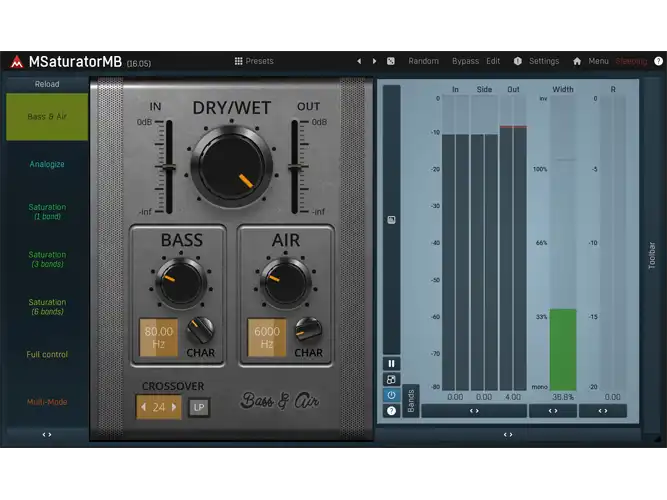This screenshot has height=500, width=667.
Task: Toggle Bypass in the header
Action: coord(465,61)
